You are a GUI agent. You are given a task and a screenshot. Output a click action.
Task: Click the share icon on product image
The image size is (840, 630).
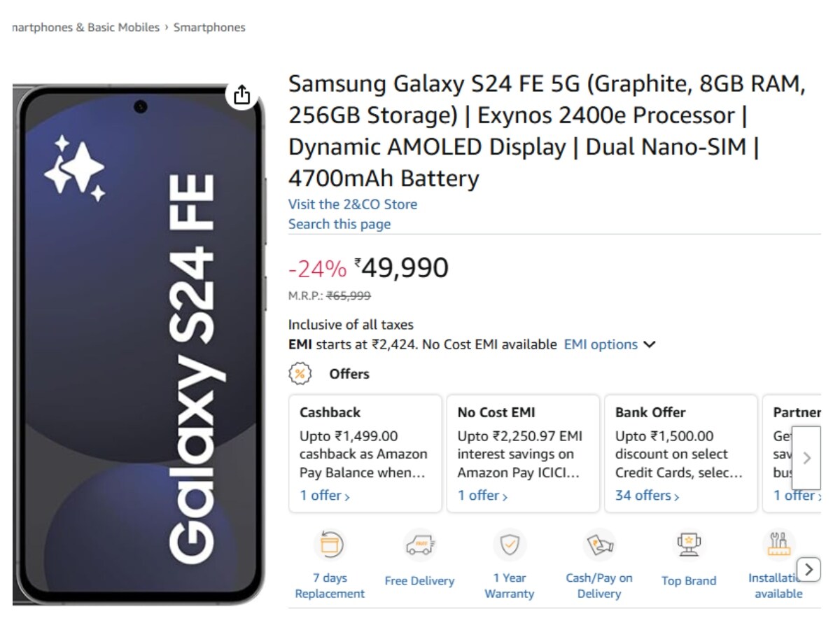pyautogui.click(x=241, y=95)
